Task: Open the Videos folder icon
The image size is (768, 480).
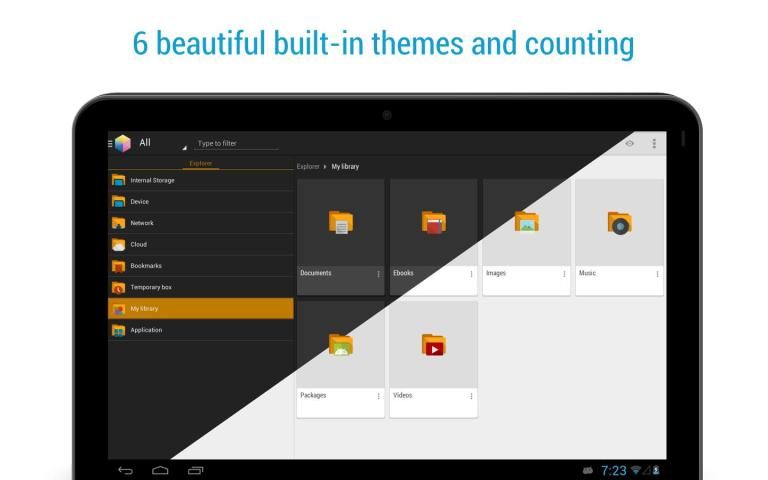Action: click(x=433, y=346)
